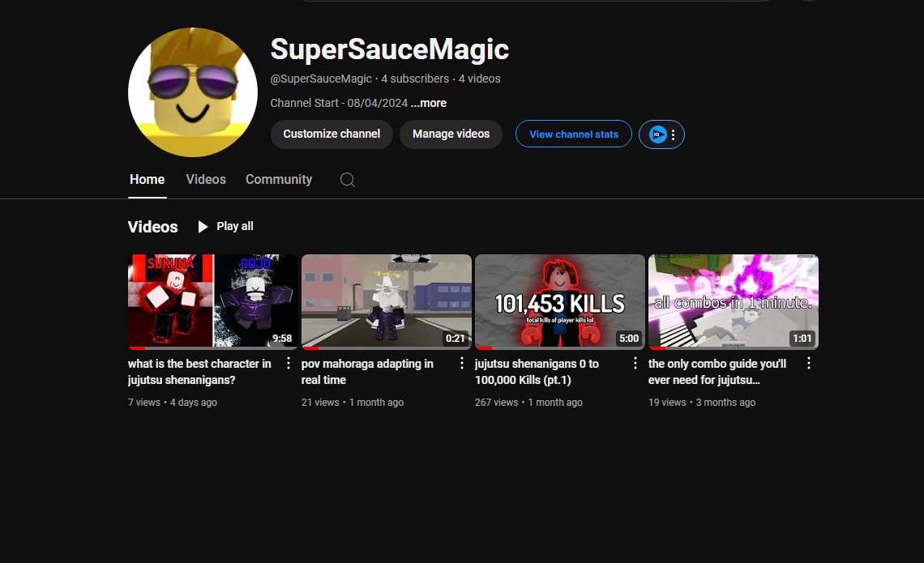
Task: Click the @SuperSauceMagic handle text
Action: click(x=321, y=79)
